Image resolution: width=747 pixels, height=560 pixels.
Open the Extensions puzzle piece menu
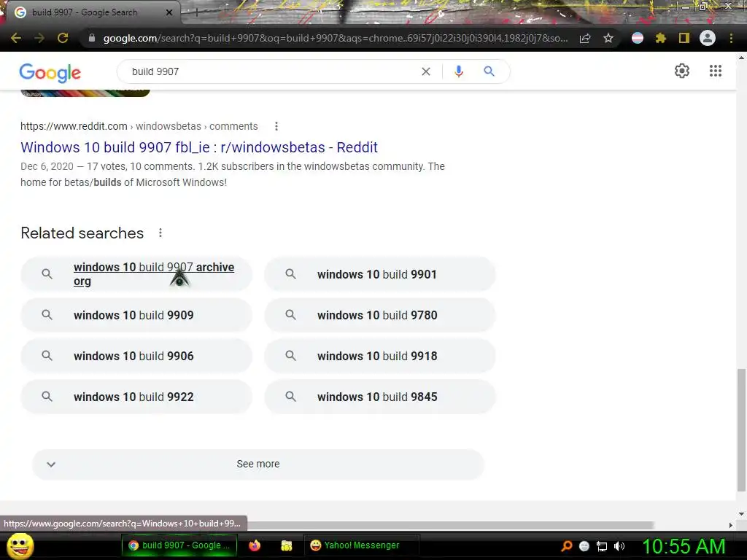click(661, 38)
